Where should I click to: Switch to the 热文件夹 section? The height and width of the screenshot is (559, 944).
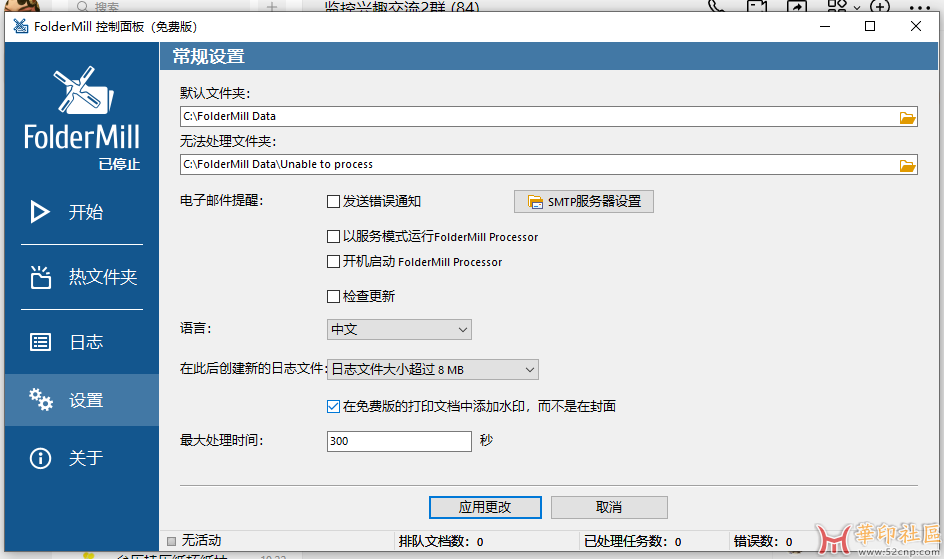pos(102,277)
